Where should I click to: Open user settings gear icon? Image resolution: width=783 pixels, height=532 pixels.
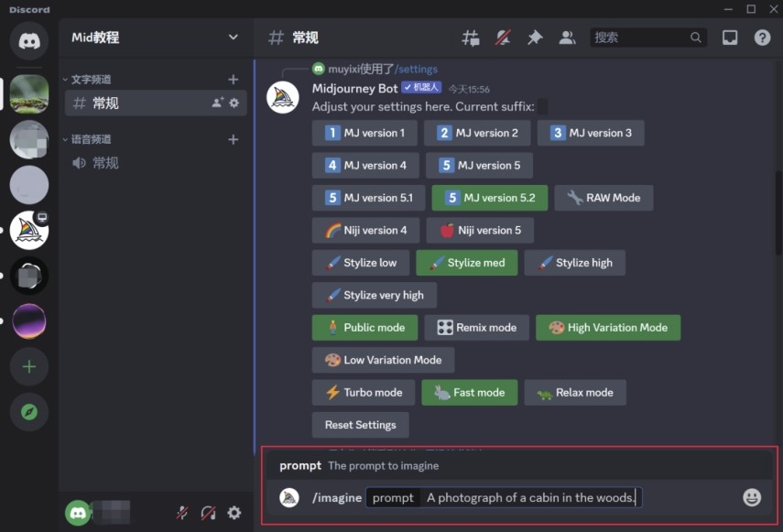234,513
